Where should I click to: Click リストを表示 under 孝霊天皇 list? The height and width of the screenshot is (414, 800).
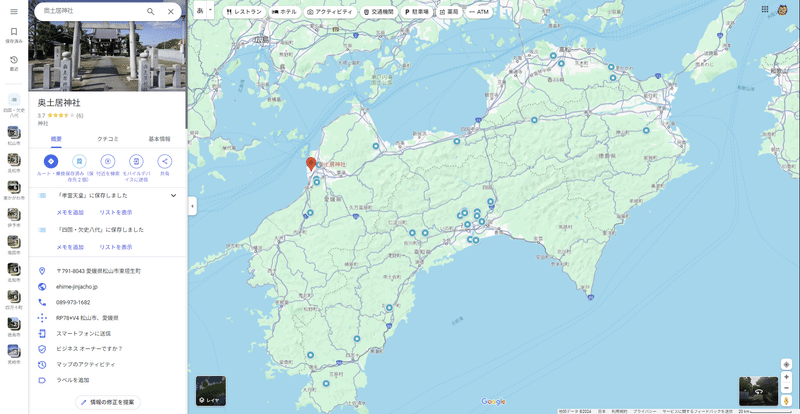(116, 212)
